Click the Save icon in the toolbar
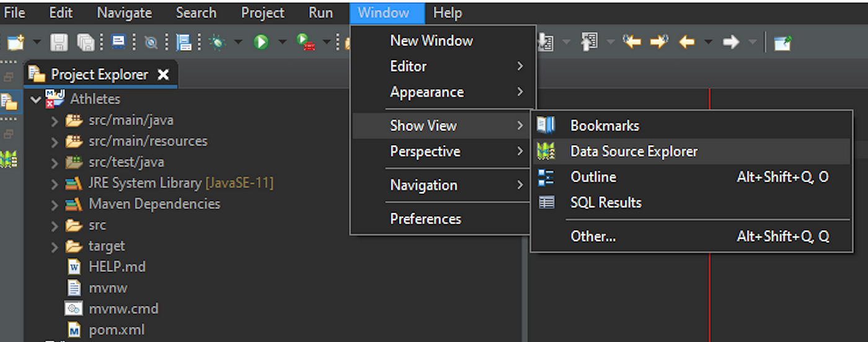Image resolution: width=868 pixels, height=342 pixels. [59, 42]
